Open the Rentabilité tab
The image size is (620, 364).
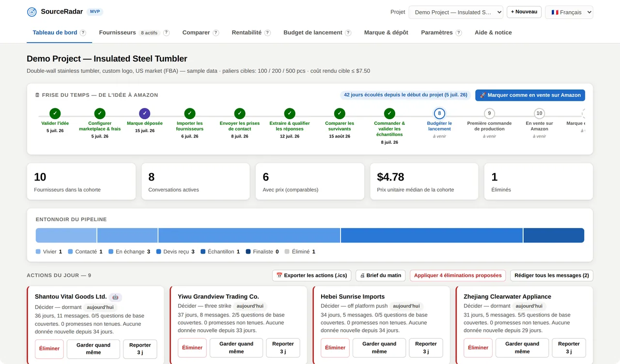(x=247, y=32)
